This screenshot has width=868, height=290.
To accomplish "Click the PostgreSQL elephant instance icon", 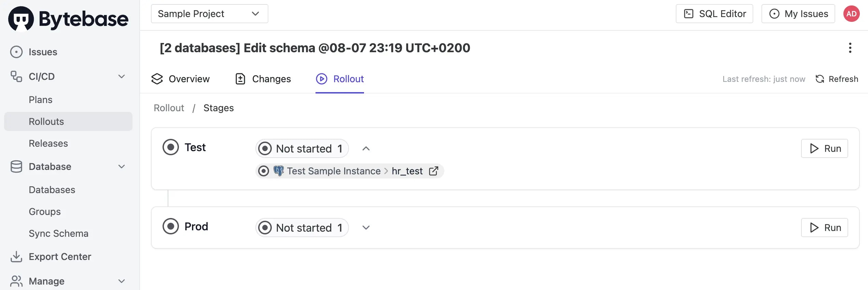I will pos(279,171).
